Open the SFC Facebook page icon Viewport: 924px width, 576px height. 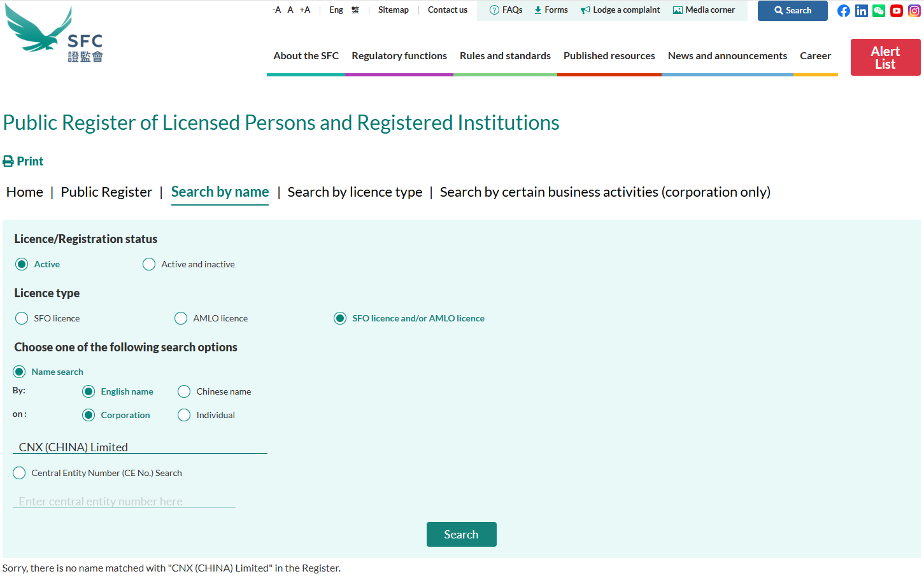point(844,11)
